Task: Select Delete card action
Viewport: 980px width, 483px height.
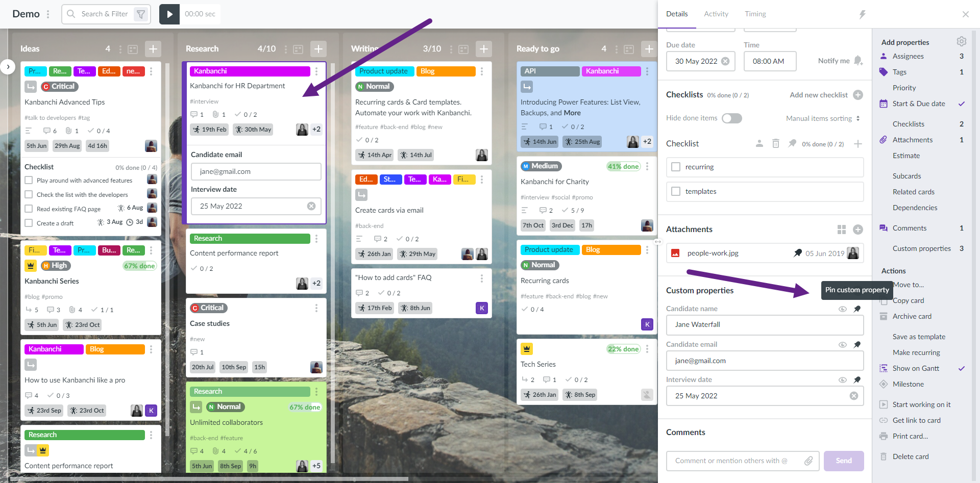Action: [911, 456]
